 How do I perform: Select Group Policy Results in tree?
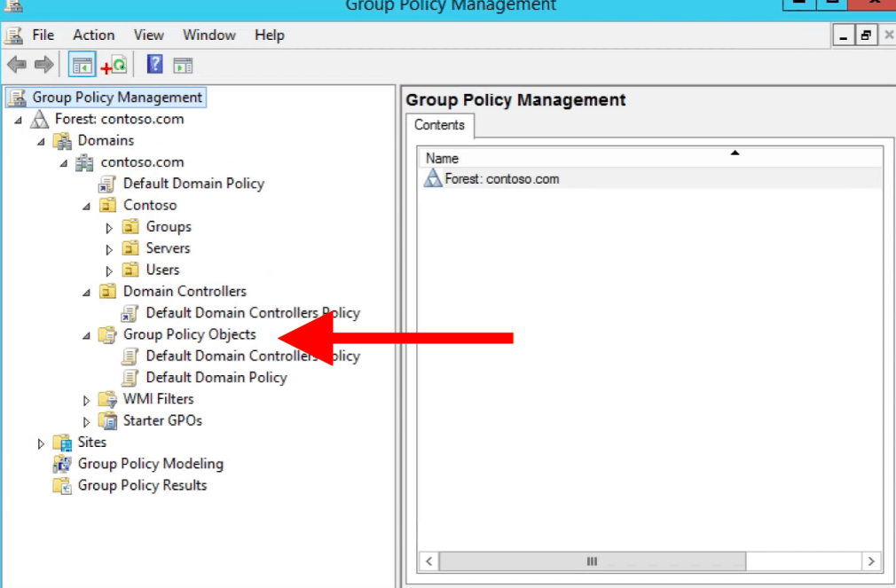coord(142,486)
